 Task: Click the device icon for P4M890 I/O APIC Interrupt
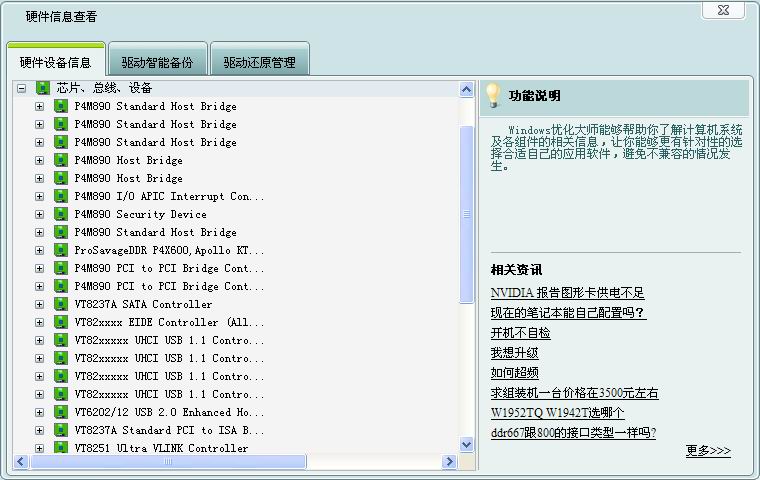61,196
